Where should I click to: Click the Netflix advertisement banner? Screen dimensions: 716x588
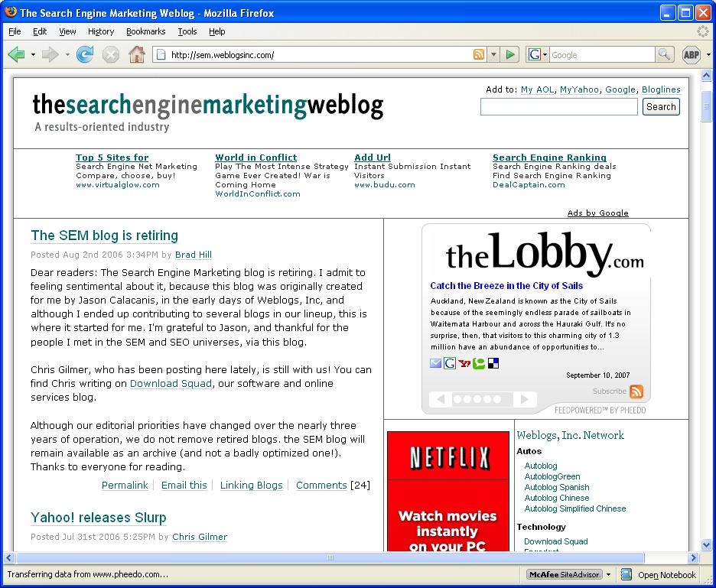pos(448,491)
